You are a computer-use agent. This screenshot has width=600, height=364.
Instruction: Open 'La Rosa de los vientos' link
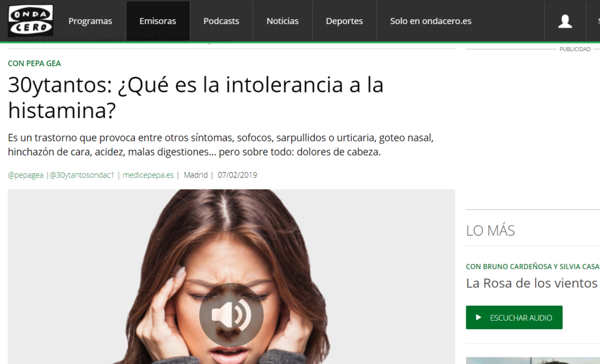point(531,283)
